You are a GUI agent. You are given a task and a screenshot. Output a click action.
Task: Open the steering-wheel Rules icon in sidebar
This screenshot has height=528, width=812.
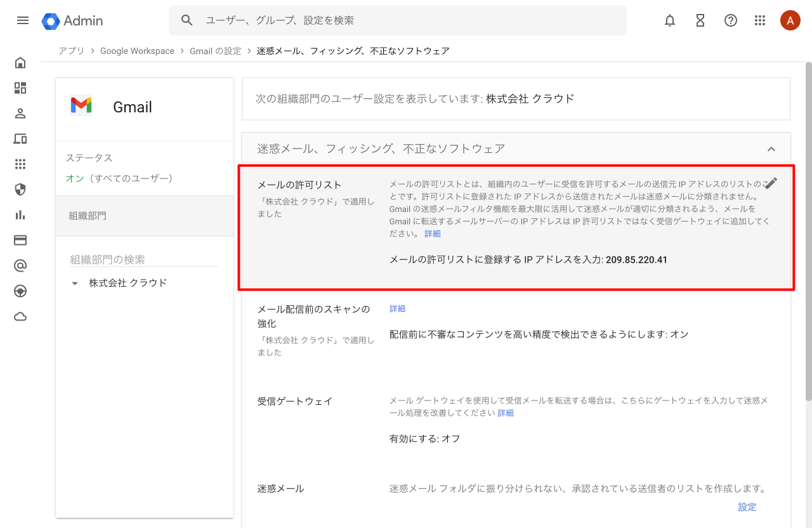[20, 291]
